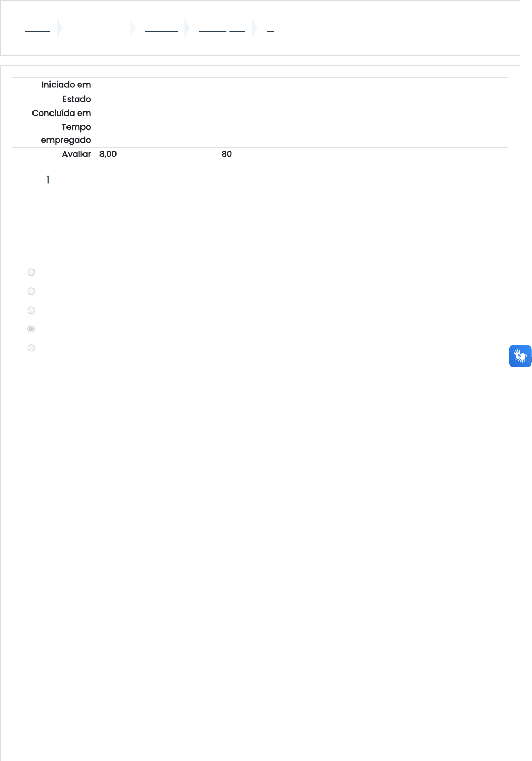The height and width of the screenshot is (761, 532).
Task: Open the breadcrumb link after second arrow
Action: (x=161, y=28)
